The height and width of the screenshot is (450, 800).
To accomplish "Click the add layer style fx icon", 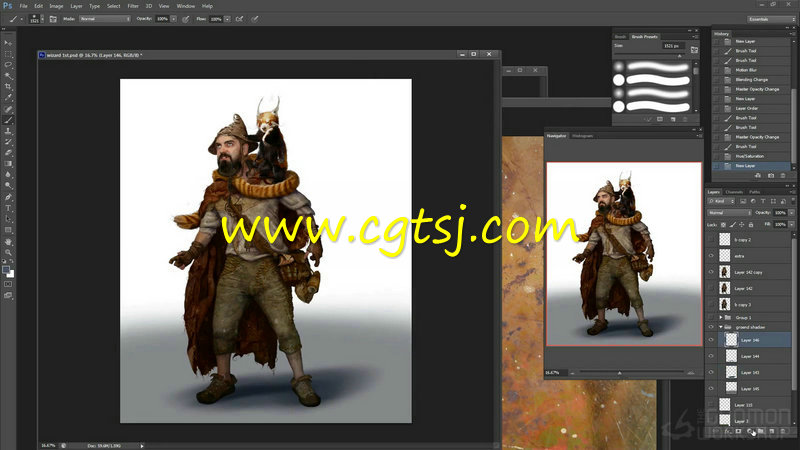I will [x=727, y=432].
